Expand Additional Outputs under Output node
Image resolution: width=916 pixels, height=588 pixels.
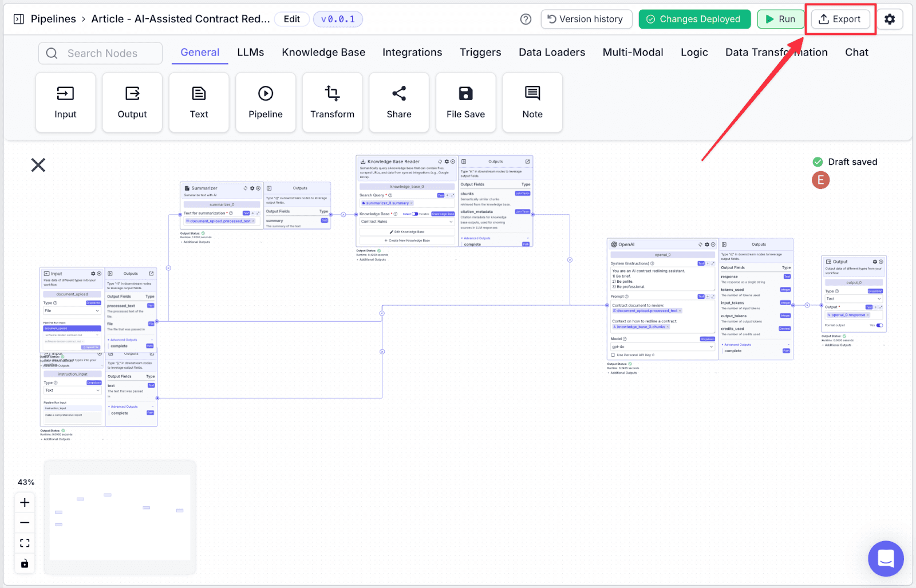point(837,345)
